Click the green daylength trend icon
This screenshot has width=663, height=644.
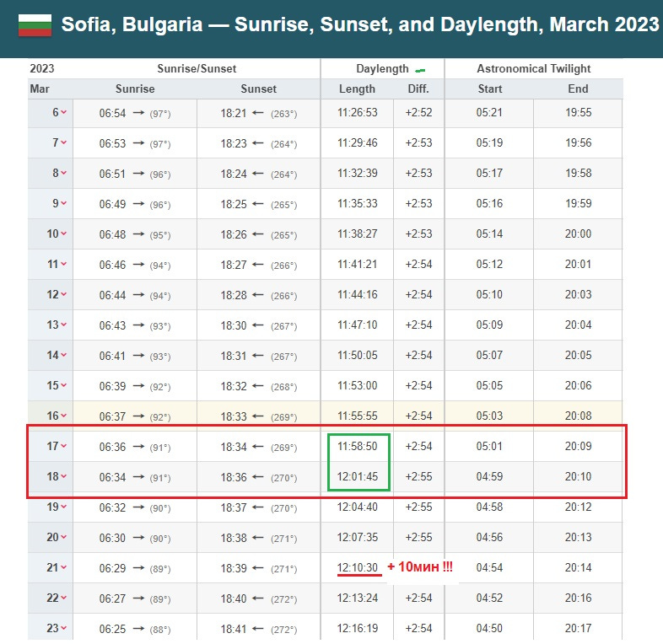(420, 70)
